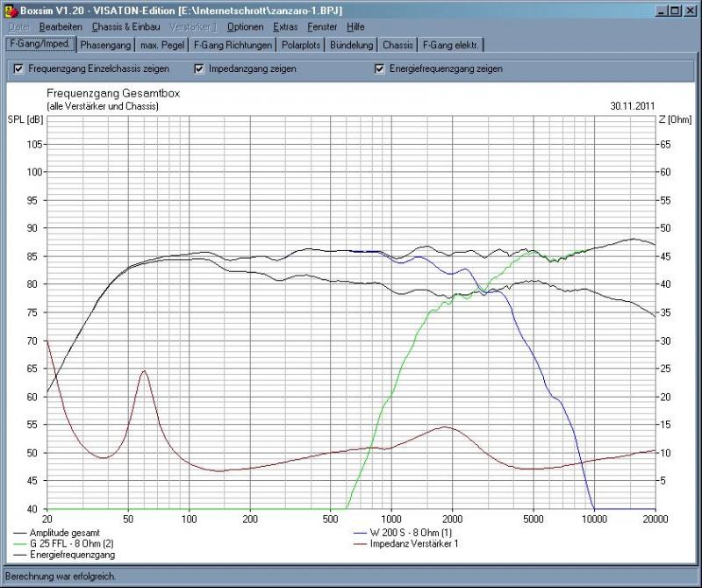This screenshot has width=702, height=588.
Task: Click the Boxsim application icon in title bar
Action: (x=10, y=10)
